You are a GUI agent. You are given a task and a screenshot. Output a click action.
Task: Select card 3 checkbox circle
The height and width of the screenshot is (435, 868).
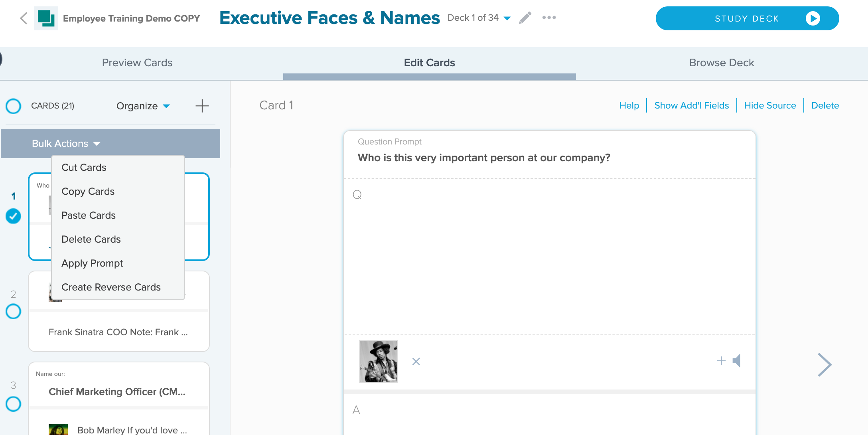[13, 404]
